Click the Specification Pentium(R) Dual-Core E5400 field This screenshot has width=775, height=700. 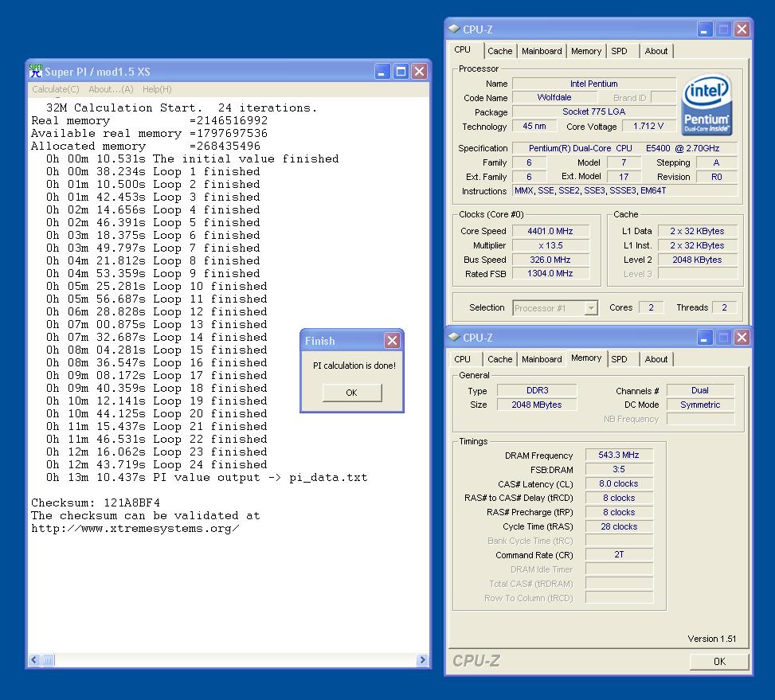(625, 148)
